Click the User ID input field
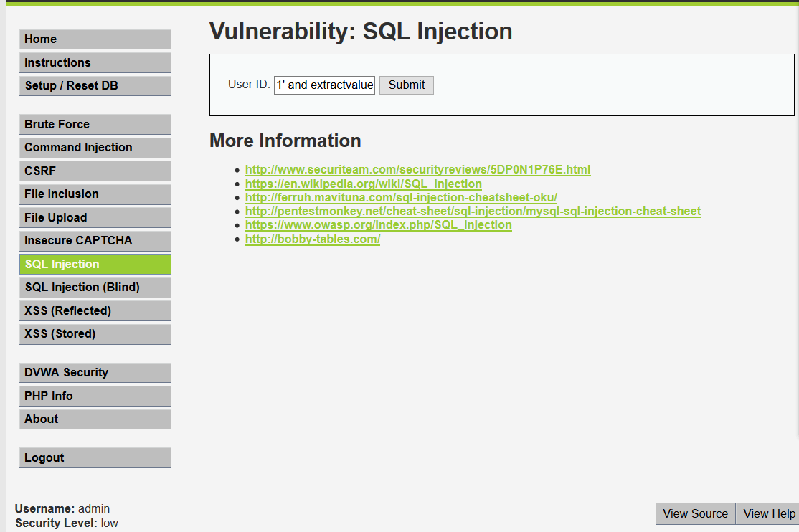Viewport: 799px width, 532px height. point(325,85)
